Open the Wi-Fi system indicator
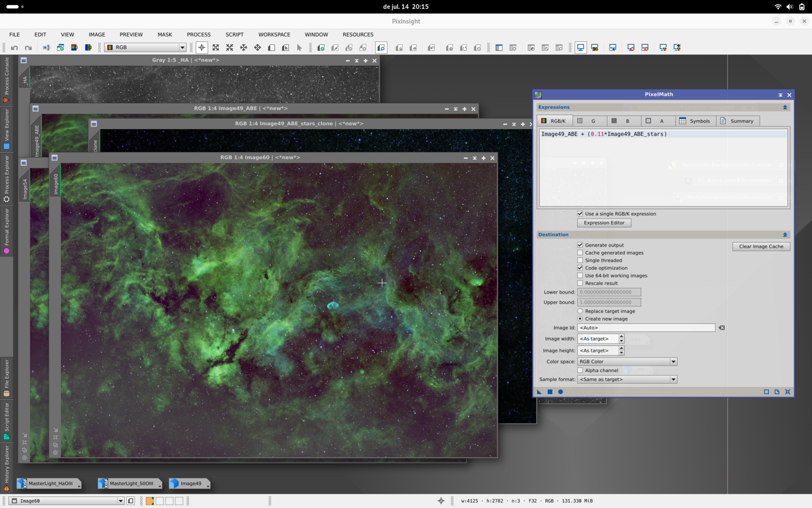This screenshot has width=812, height=508. click(x=778, y=7)
